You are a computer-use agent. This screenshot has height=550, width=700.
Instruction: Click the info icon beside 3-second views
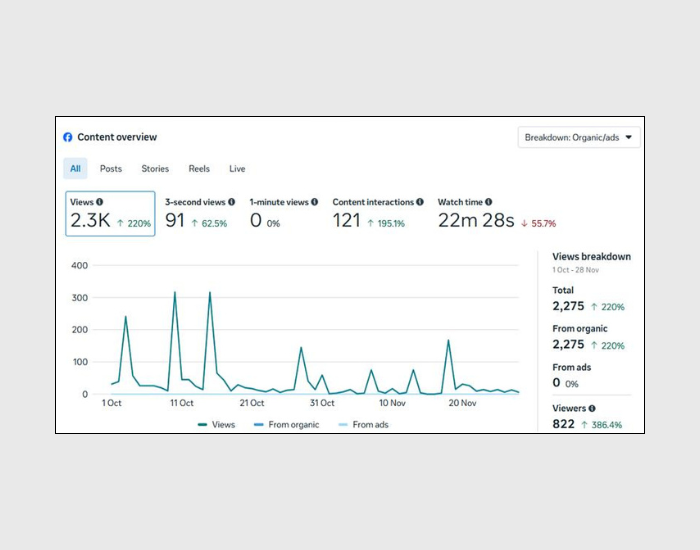pos(233,202)
